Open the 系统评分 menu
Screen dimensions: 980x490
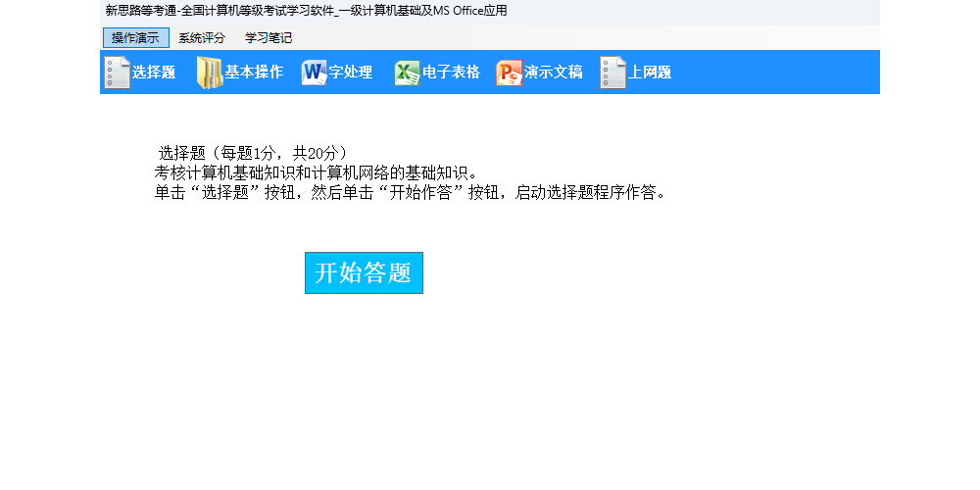[x=202, y=38]
